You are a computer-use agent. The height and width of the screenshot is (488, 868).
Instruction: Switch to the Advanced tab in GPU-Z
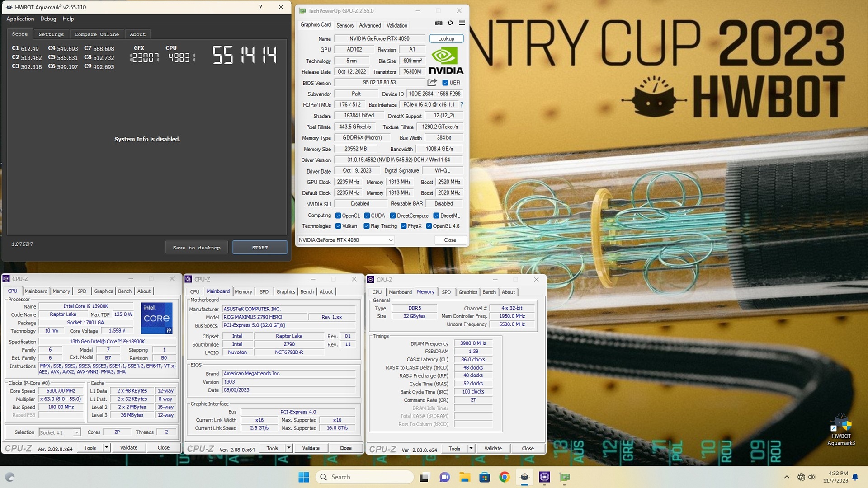[370, 25]
